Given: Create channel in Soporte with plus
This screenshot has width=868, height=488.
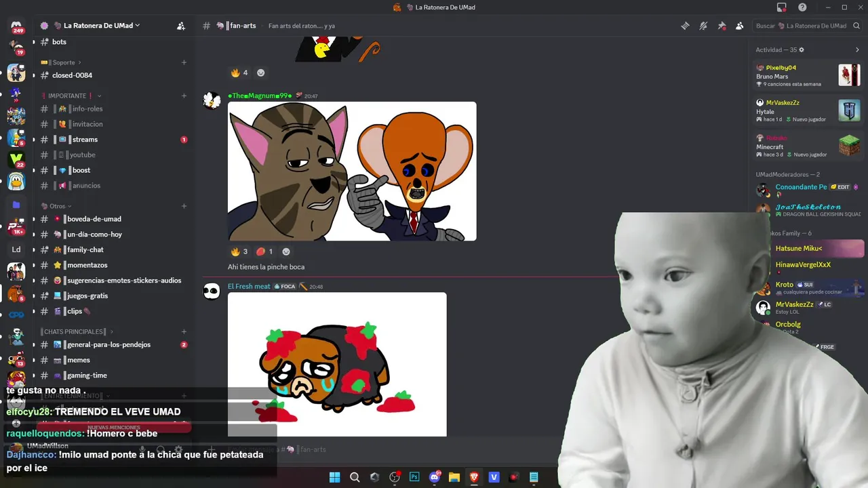Looking at the screenshot, I should (x=184, y=62).
